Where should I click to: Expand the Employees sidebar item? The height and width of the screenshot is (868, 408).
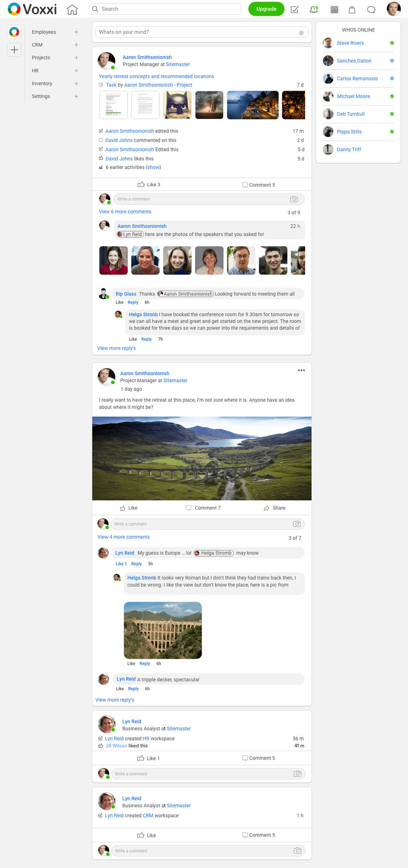(76, 32)
